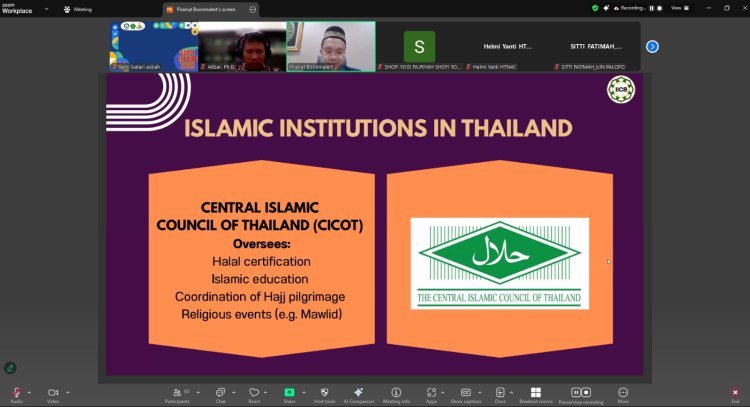Expand Show captions options arrow

[x=480, y=393]
